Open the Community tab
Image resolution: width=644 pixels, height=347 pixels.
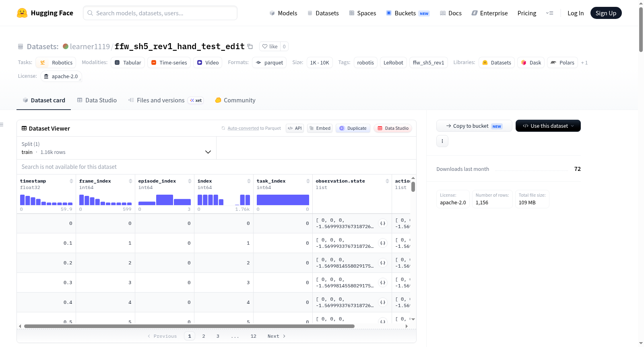click(x=235, y=100)
